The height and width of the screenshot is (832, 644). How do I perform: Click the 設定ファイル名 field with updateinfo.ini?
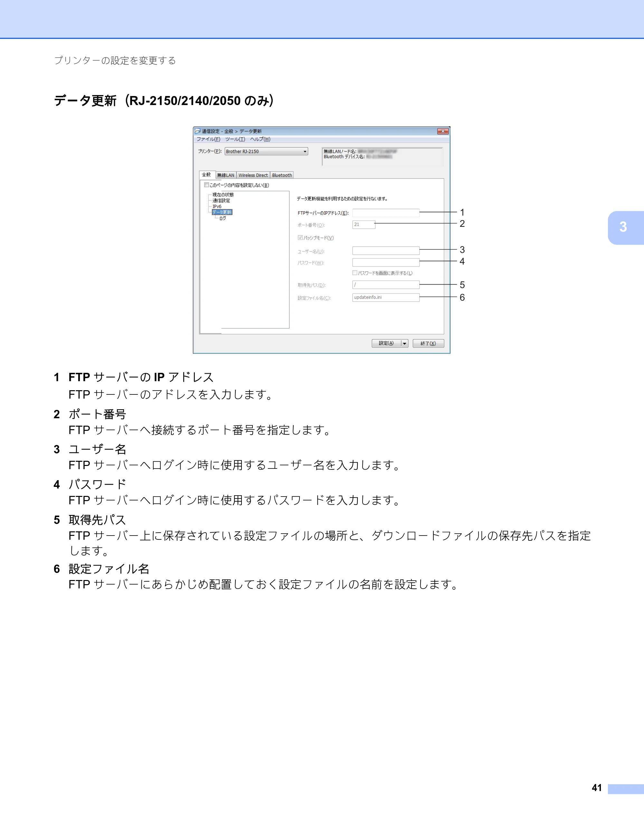tap(385, 297)
